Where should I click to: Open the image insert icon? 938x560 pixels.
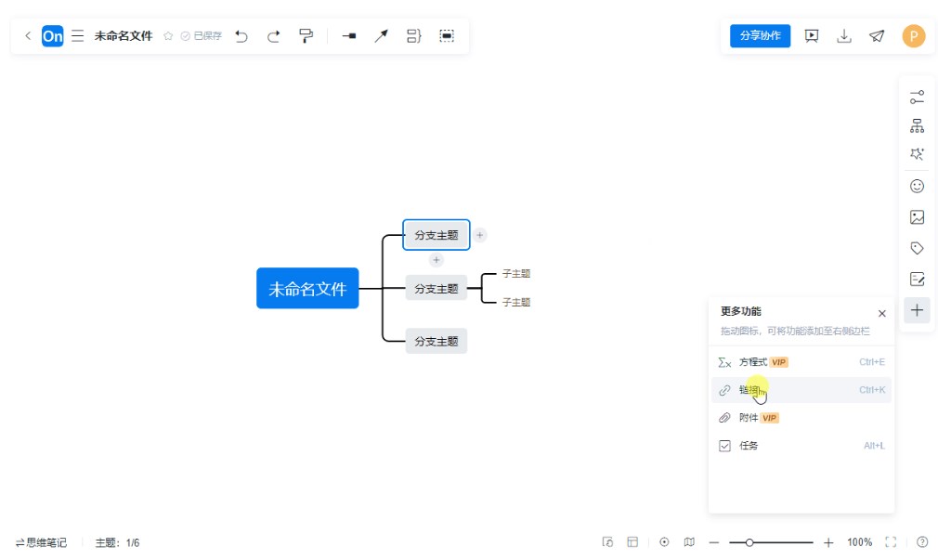click(x=917, y=217)
